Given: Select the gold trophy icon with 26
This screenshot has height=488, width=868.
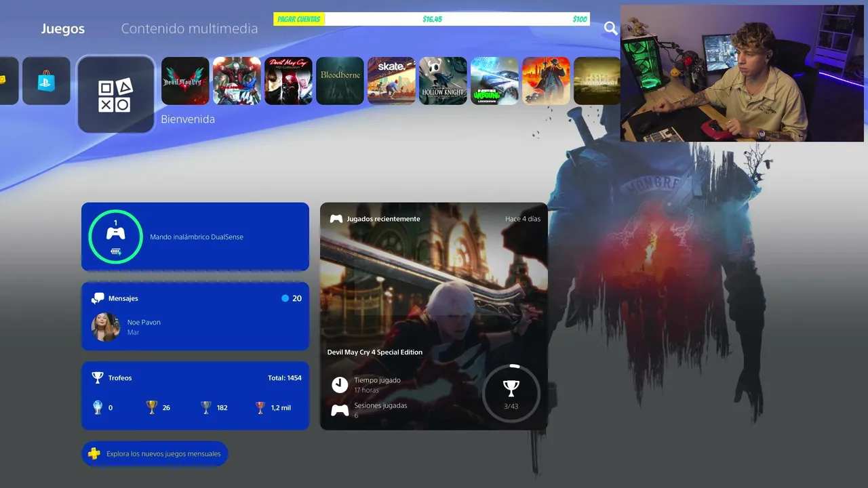Looking at the screenshot, I should [x=151, y=407].
